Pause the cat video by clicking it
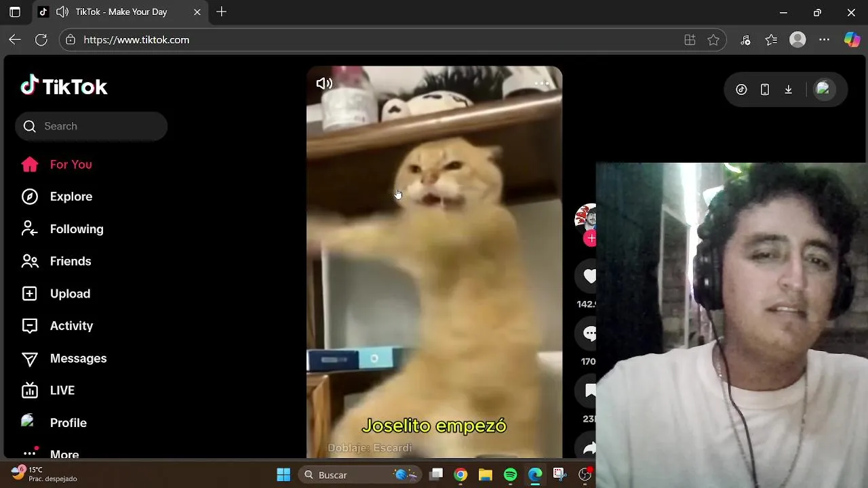 coord(434,262)
